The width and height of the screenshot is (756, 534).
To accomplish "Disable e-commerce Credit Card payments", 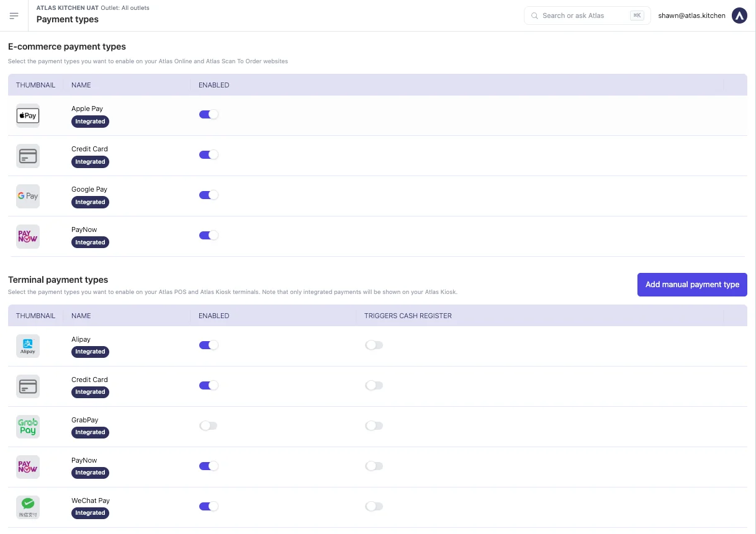I will [x=209, y=155].
